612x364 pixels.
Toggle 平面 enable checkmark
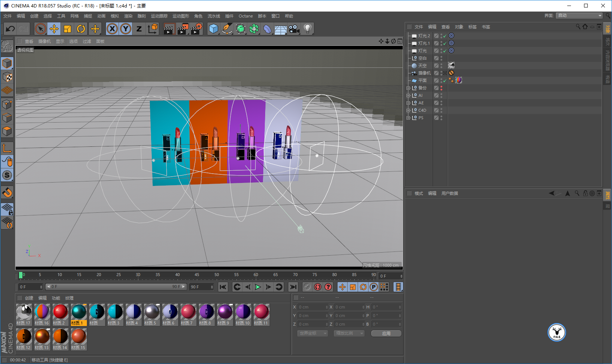point(445,80)
